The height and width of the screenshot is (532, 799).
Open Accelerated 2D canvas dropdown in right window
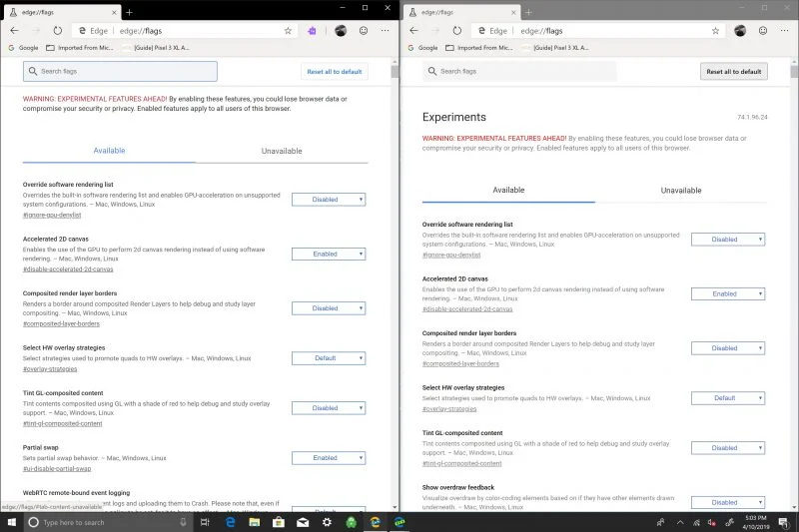728,293
